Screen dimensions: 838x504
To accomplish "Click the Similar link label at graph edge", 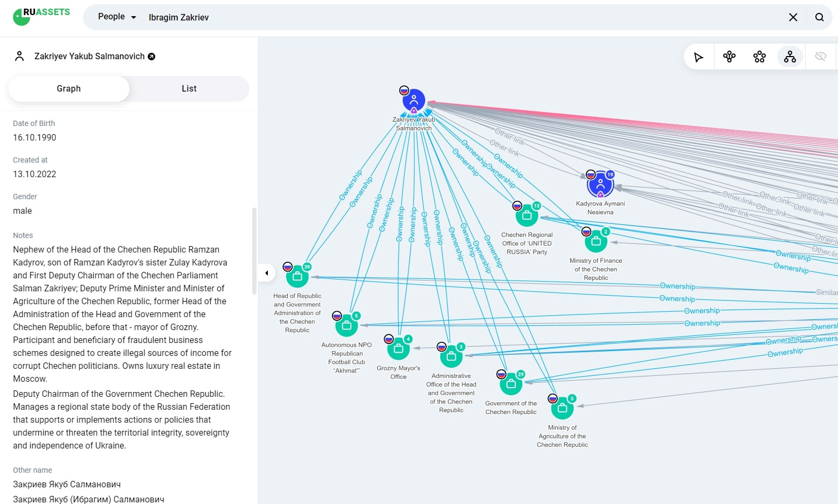I will click(827, 292).
